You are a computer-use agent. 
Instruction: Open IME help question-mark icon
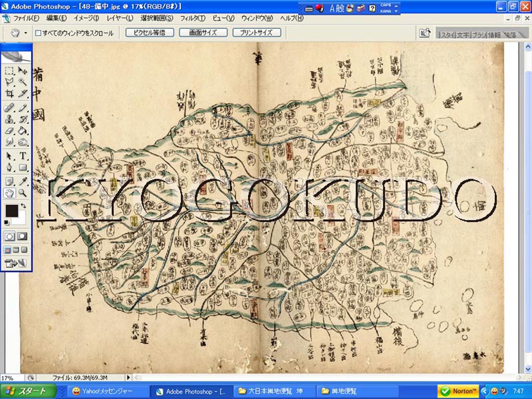(372, 8)
